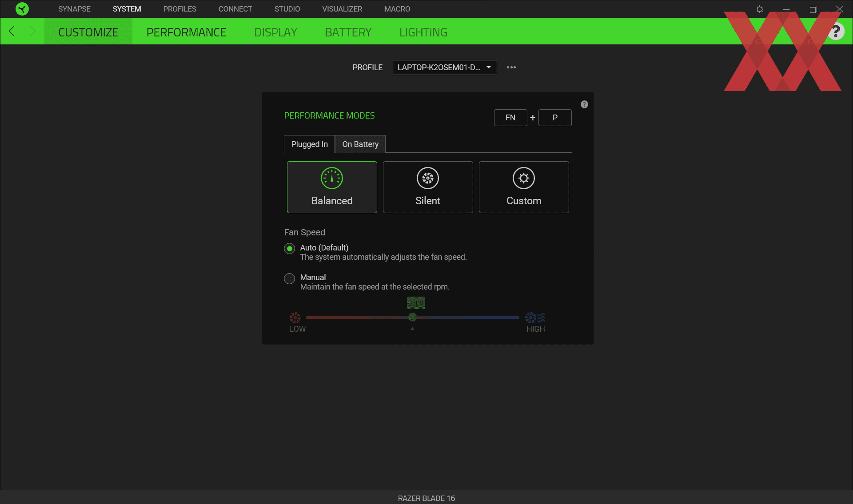
Task: Click the low fan speed icon
Action: (x=295, y=317)
